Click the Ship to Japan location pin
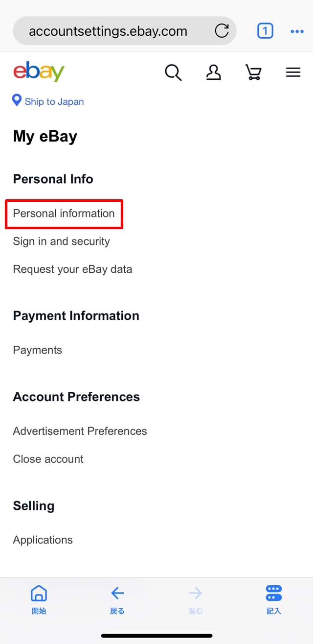The height and width of the screenshot is (644, 313). [17, 101]
